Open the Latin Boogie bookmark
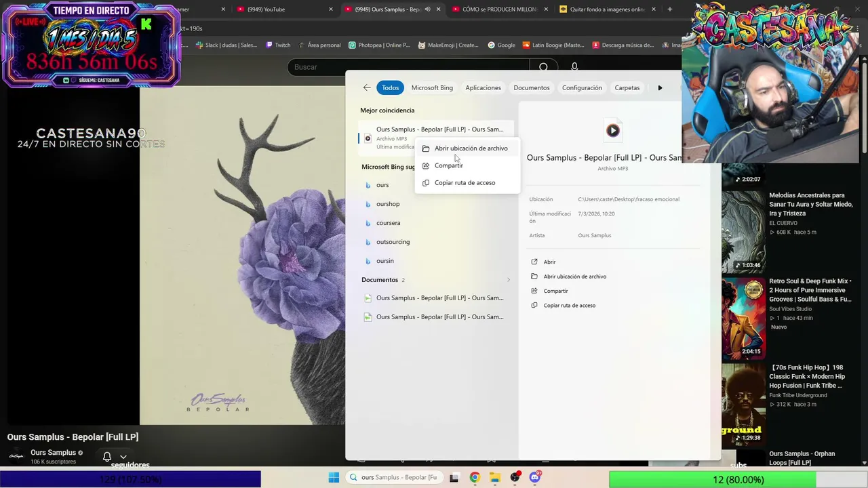Screen dimensions: 868x488 553,45
